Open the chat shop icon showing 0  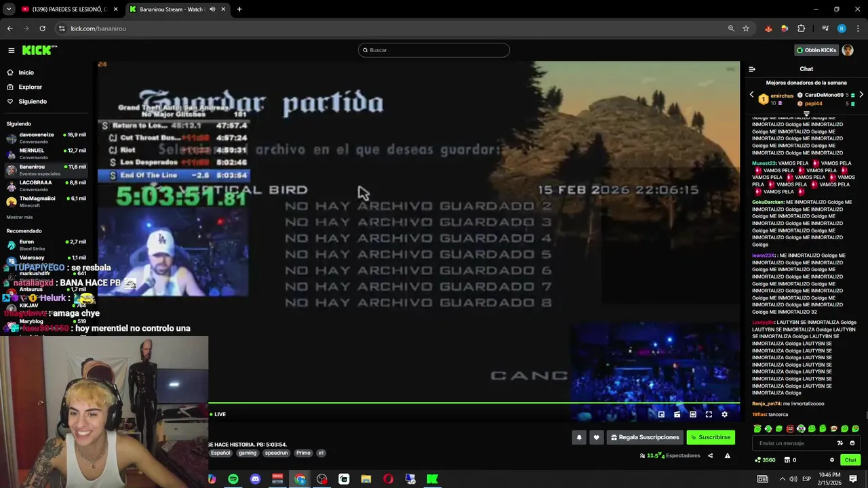coord(791,460)
